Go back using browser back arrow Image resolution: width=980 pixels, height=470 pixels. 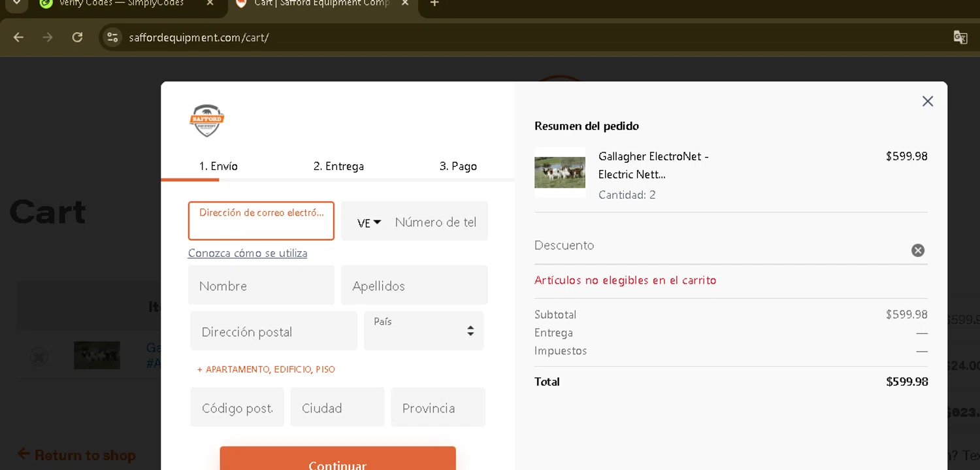pyautogui.click(x=18, y=37)
